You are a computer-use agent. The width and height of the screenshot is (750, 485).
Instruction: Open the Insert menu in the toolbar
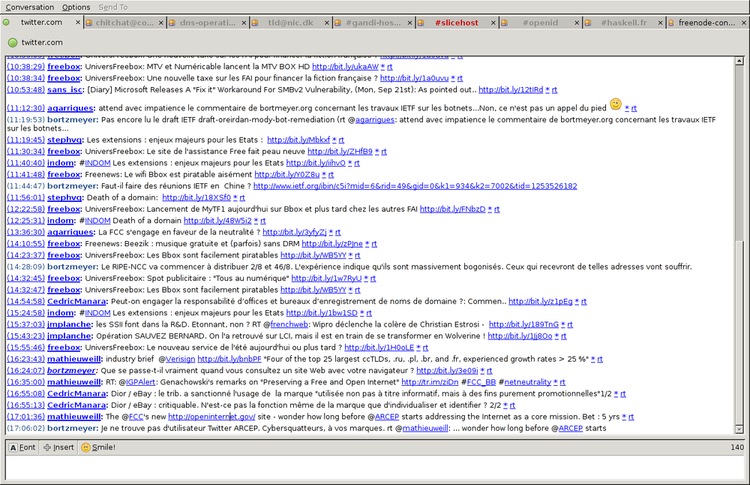(59, 447)
